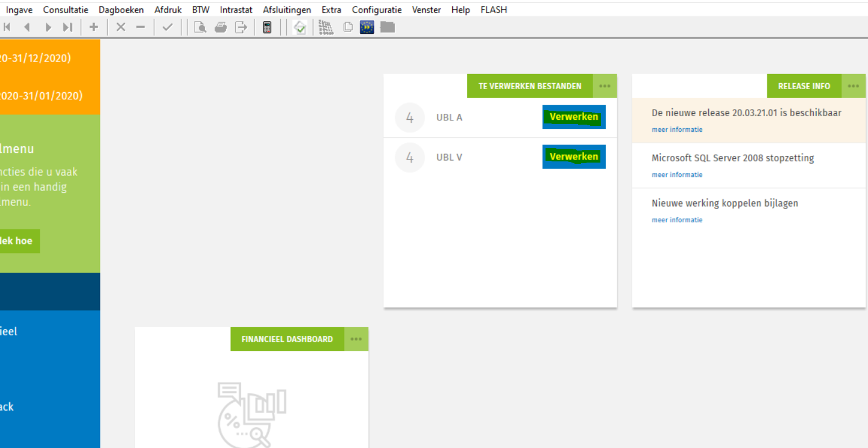The height and width of the screenshot is (448, 868).
Task: Jump to the last record icon
Action: tap(68, 27)
